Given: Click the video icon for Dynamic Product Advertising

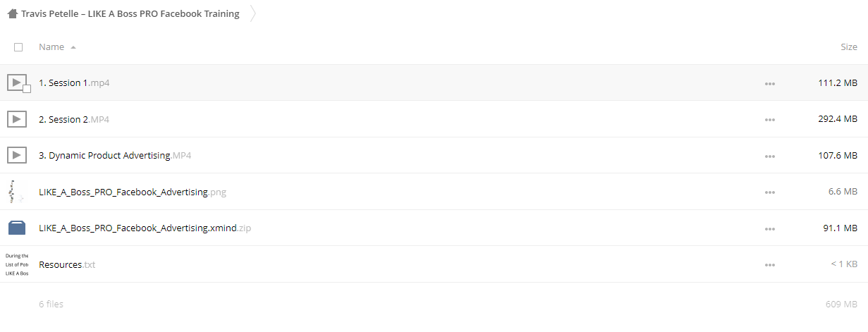Looking at the screenshot, I should click(17, 155).
